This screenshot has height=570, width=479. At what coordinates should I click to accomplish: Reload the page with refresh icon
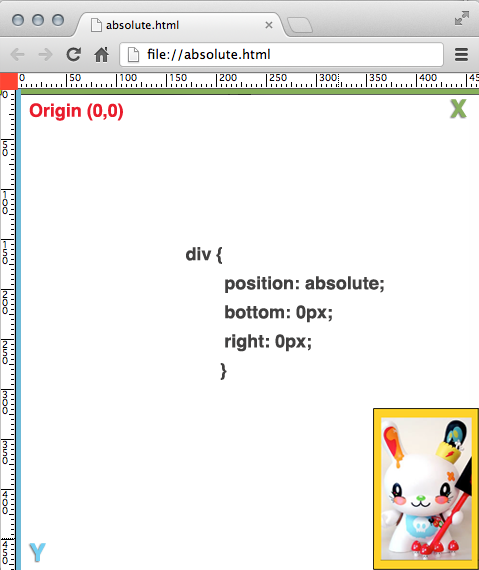[x=73, y=55]
